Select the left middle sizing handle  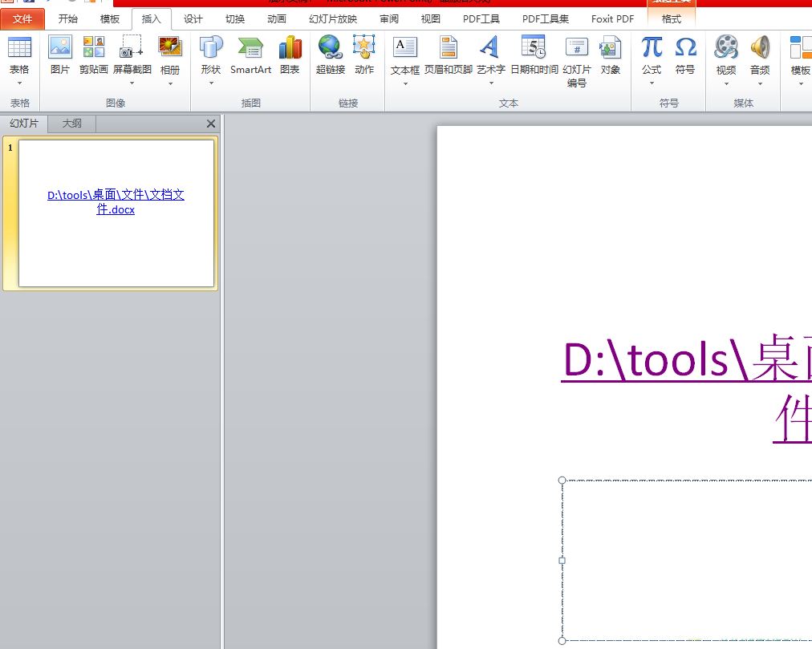(x=562, y=561)
